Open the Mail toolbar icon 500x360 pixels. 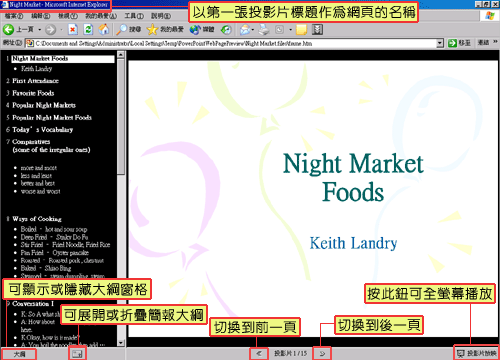[245, 30]
